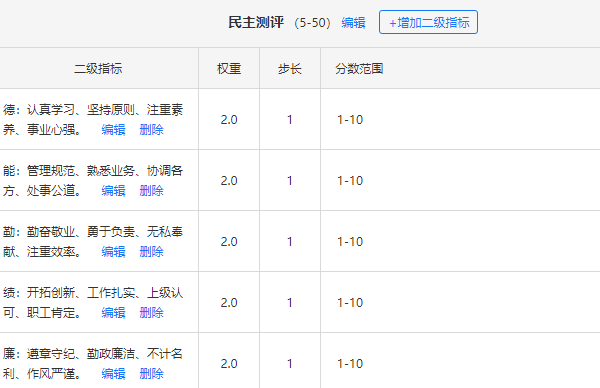
Task: Click score range 1-10 in 能 row
Action: [x=350, y=181]
